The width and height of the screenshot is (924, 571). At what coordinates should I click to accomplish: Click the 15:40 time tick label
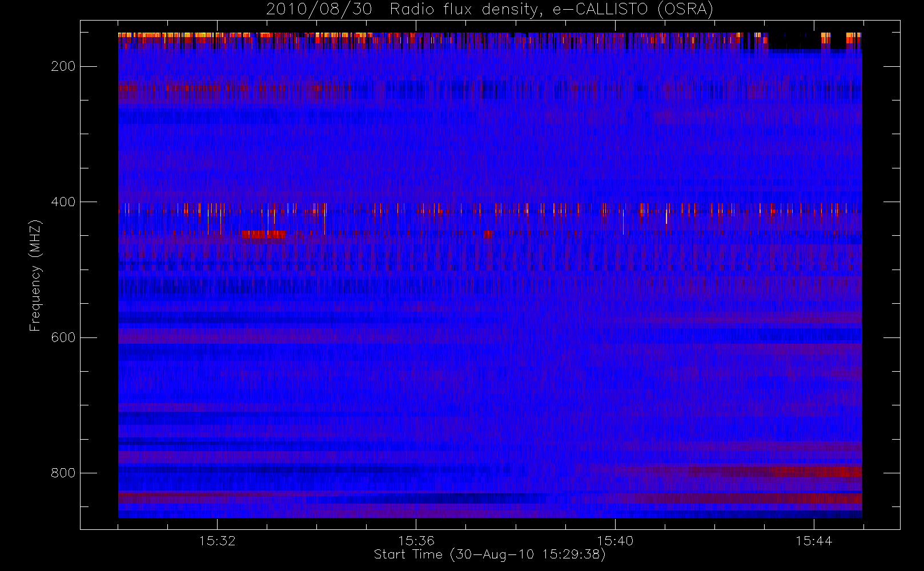(x=615, y=541)
